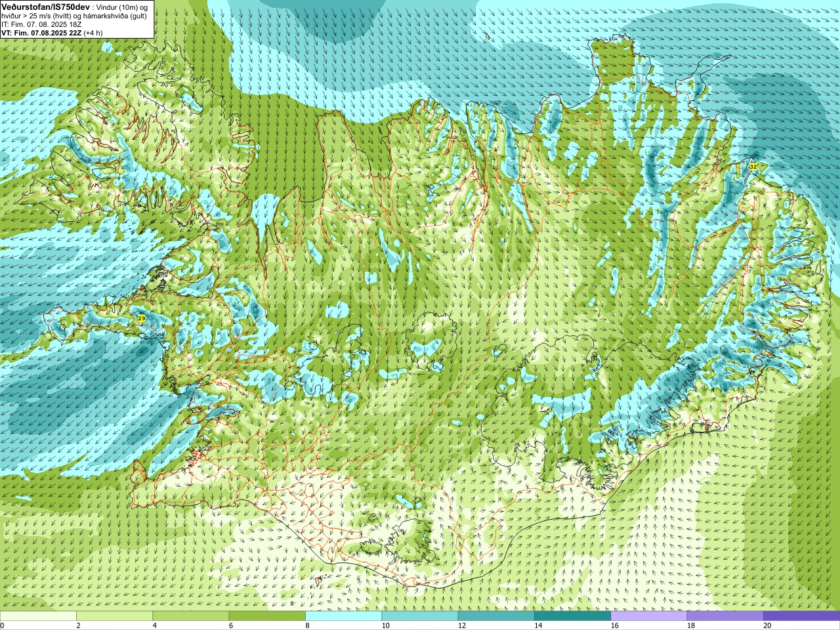Screen dimensions: 840x630
Task: Select the 8–10 m/s light cyan legend color
Action: pos(343,616)
